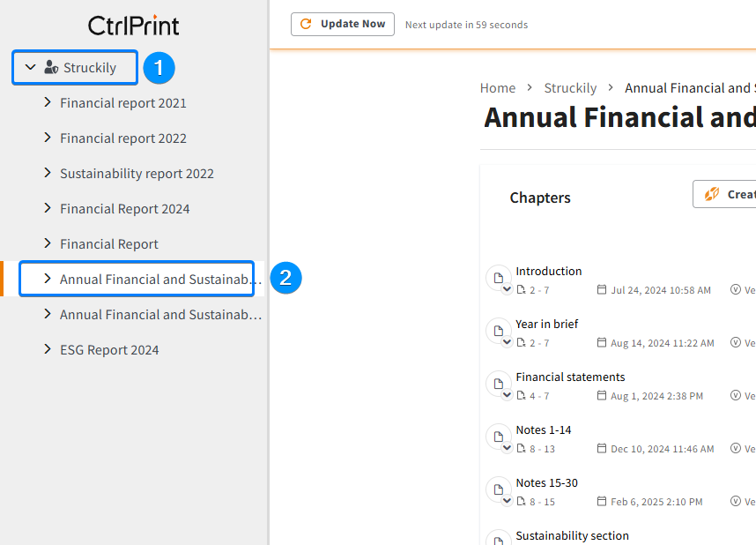
Task: Open the Notes 1-14 chapter dropdown arrow
Action: (x=507, y=448)
